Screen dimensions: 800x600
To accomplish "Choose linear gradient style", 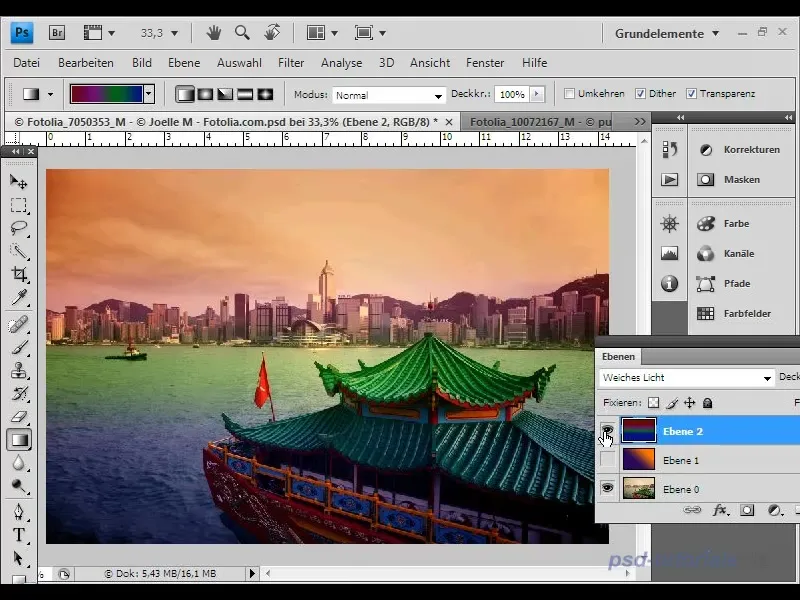I will 185,94.
